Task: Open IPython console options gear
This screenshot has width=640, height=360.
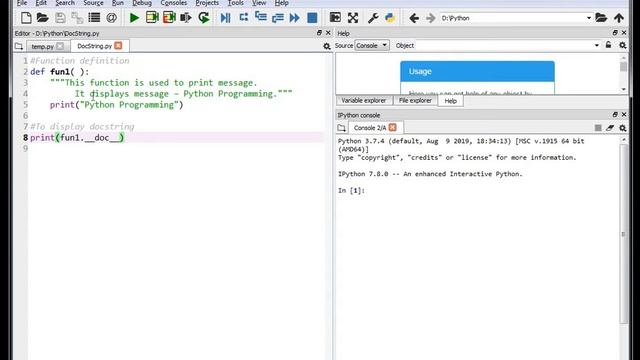Action: pos(622,128)
